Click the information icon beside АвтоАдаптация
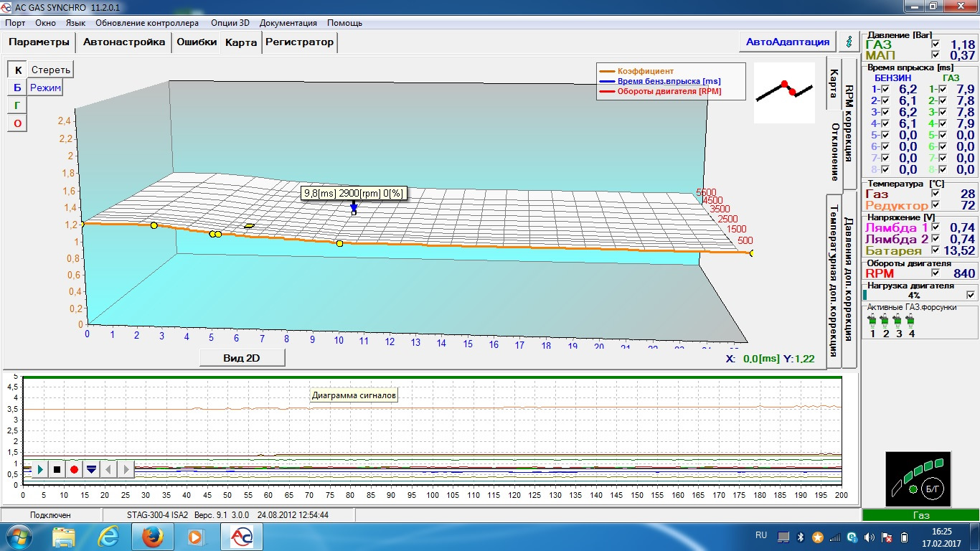The image size is (980, 551). 849,42
